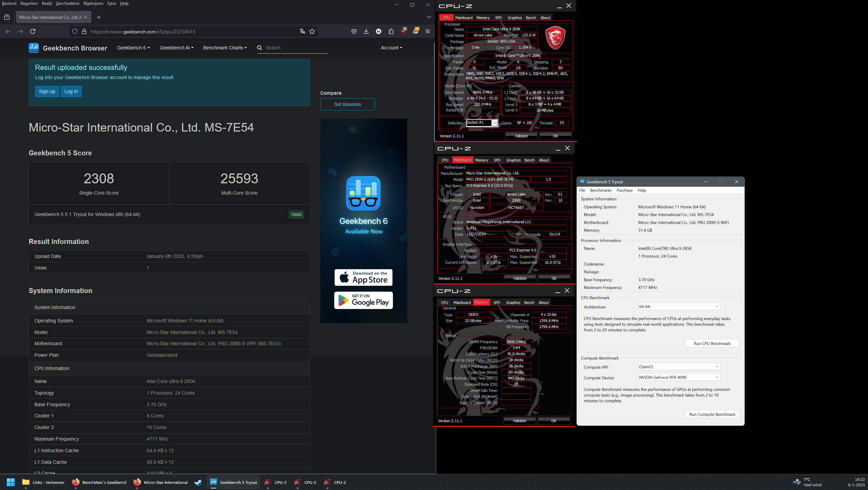Open the Purchase menu in Geekbench 5 Tryout

coord(624,190)
